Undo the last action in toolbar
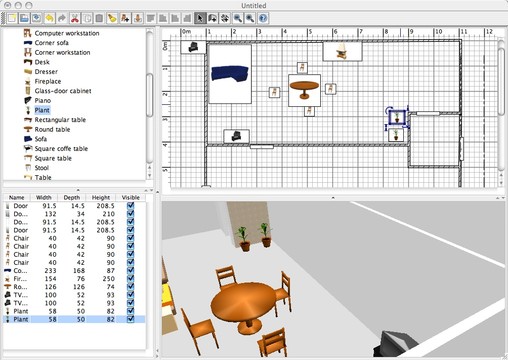 click(x=49, y=18)
